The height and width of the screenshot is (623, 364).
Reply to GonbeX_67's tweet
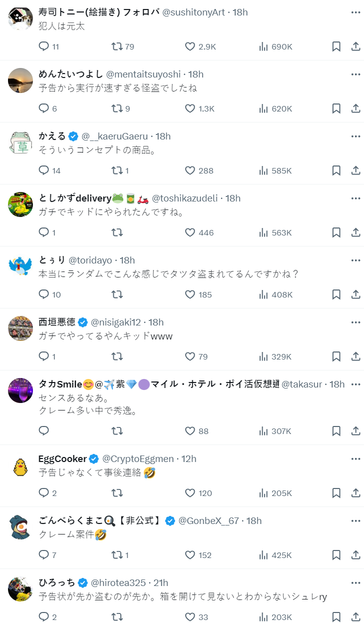pos(44,555)
